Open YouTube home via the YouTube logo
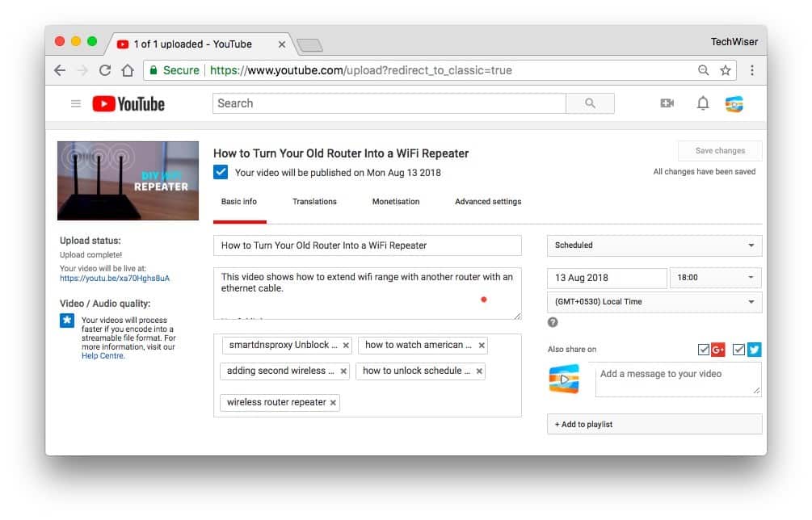Viewport: 812px width, 520px height. click(128, 103)
